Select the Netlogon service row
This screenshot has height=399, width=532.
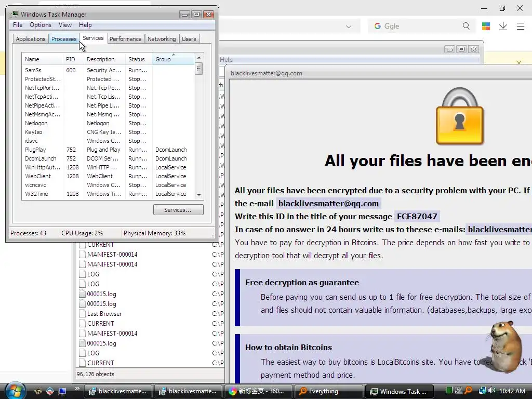pos(108,123)
